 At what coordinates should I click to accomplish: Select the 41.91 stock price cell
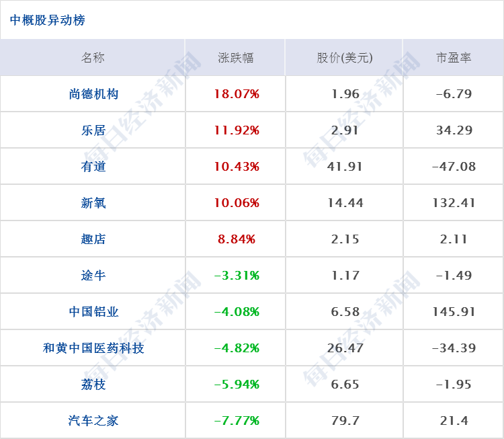(345, 167)
